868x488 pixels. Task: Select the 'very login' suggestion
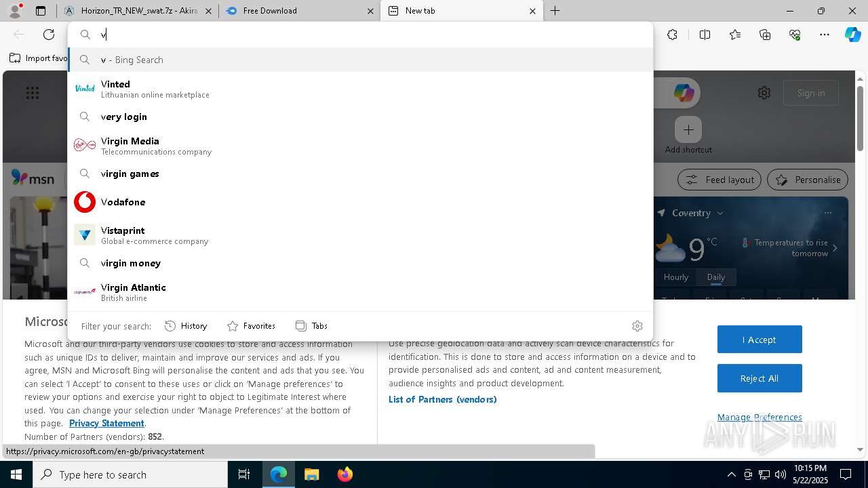pyautogui.click(x=360, y=117)
